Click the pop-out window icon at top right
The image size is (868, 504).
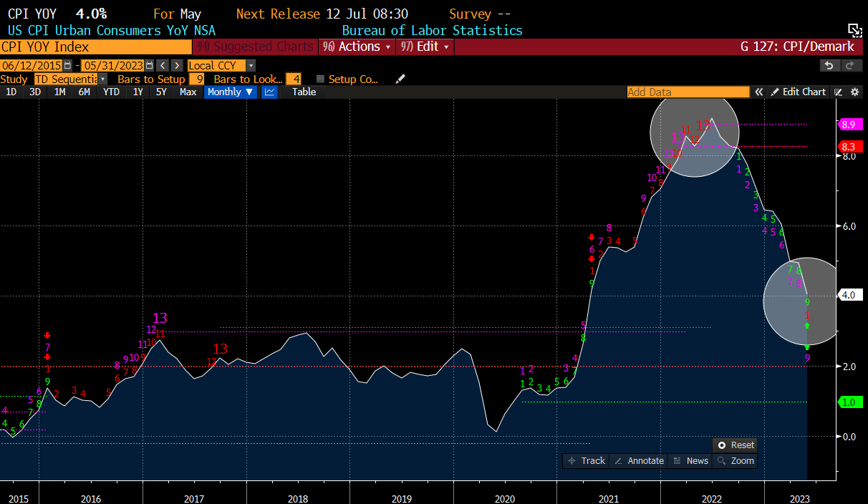point(854,29)
